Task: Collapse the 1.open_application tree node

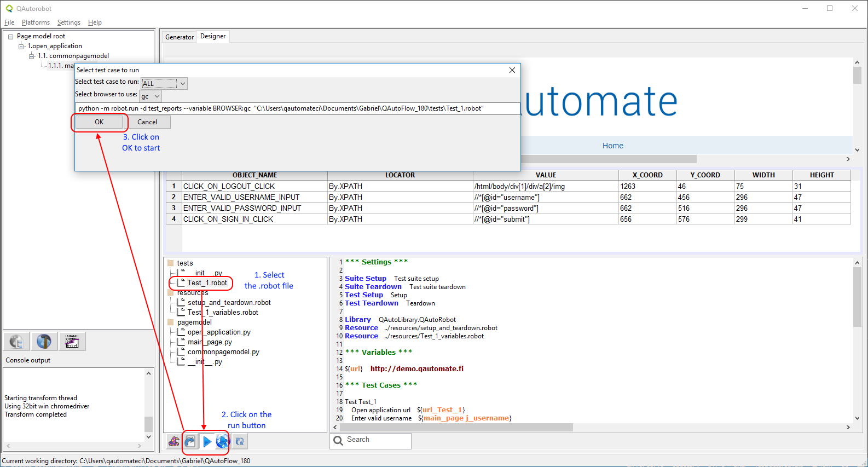Action: point(21,47)
